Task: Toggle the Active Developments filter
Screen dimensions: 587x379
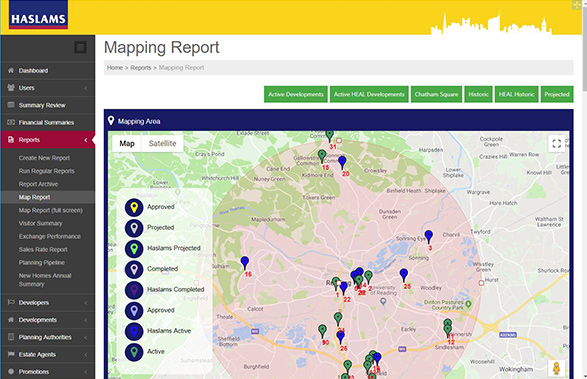Action: pyautogui.click(x=296, y=94)
